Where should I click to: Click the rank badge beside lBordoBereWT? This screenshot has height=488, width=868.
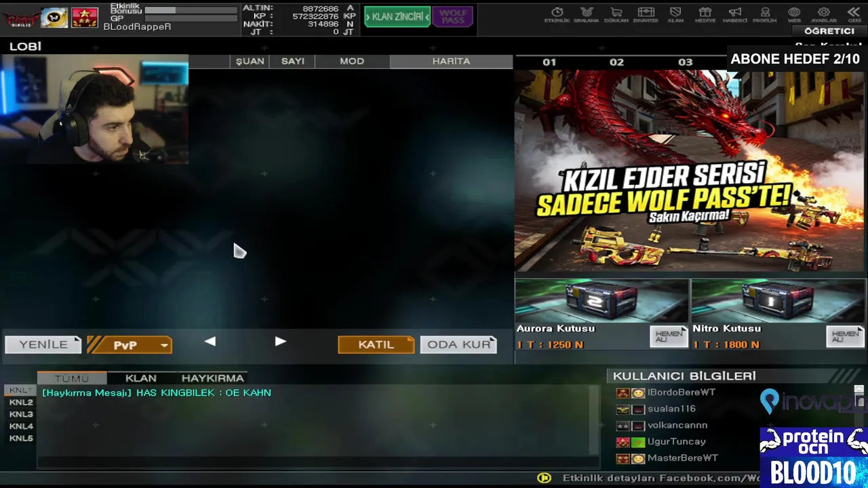(623, 393)
